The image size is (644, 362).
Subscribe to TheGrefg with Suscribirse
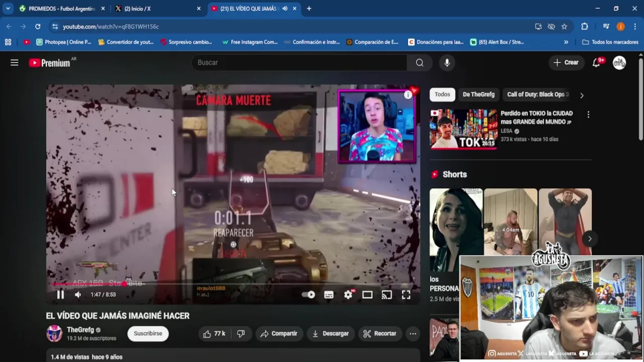click(x=148, y=333)
